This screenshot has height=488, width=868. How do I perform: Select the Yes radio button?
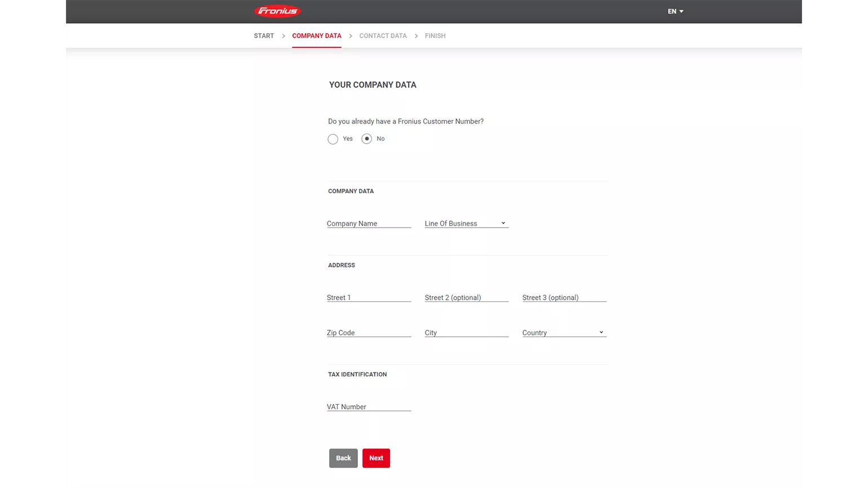click(x=333, y=139)
